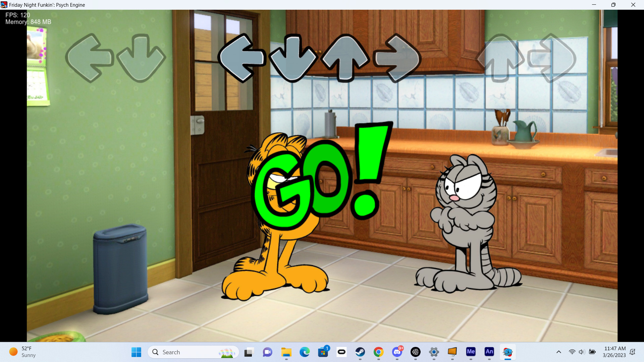The image size is (644, 362).
Task: Click the FPS: 120 counter text
Action: (x=18, y=15)
